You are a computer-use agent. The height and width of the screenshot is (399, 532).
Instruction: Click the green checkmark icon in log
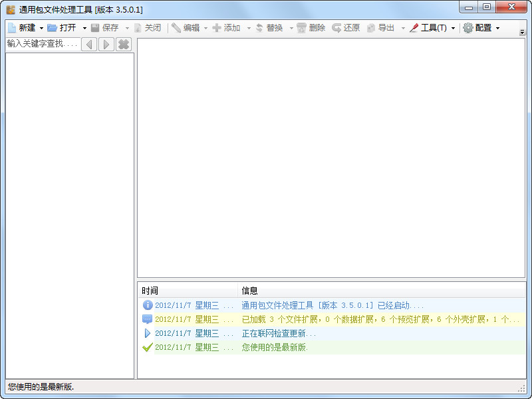[147, 347]
